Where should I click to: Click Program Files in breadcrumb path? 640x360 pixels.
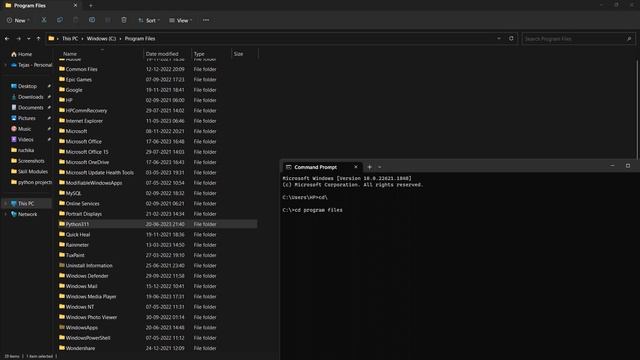(140, 39)
